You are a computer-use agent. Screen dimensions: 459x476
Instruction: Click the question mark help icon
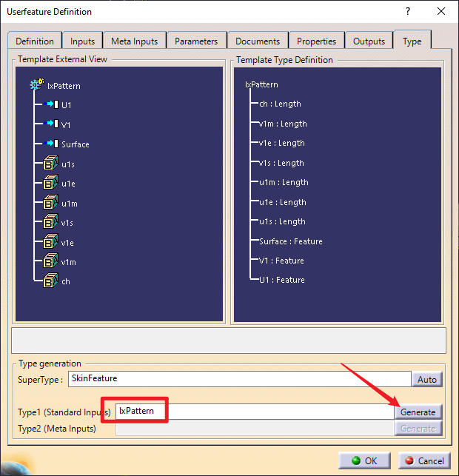(408, 12)
